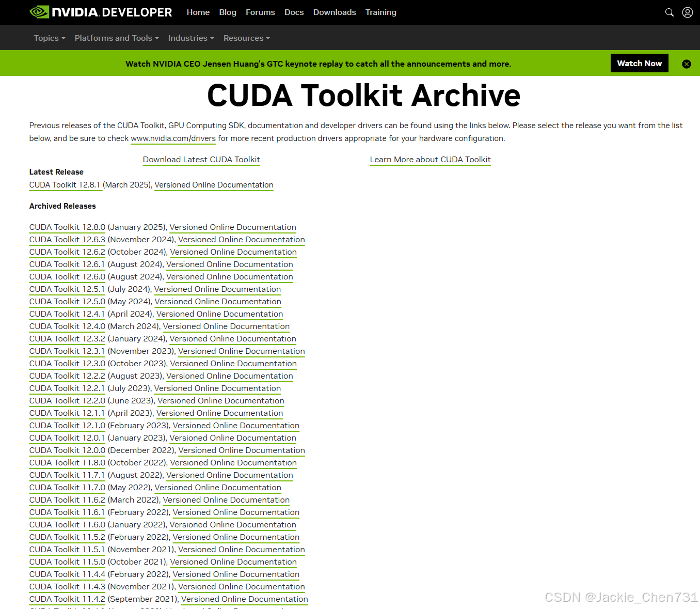700x609 pixels.
Task: Click the user account icon
Action: [687, 12]
